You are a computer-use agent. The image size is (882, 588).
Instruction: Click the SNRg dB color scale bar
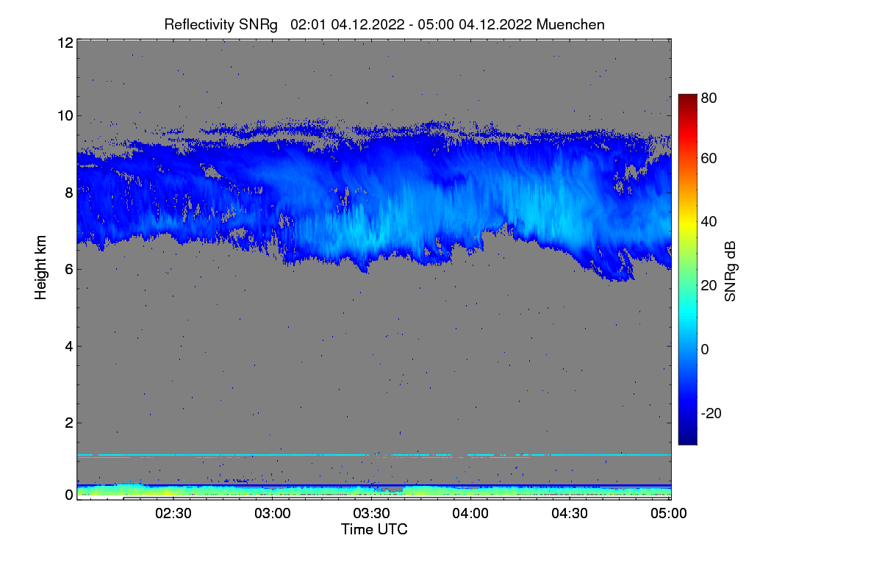coord(687,269)
